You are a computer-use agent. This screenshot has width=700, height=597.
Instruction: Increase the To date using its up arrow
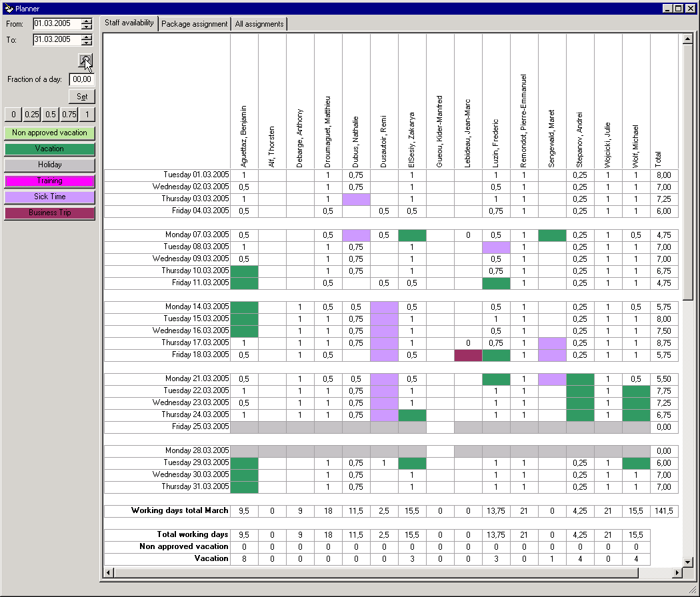(x=87, y=37)
